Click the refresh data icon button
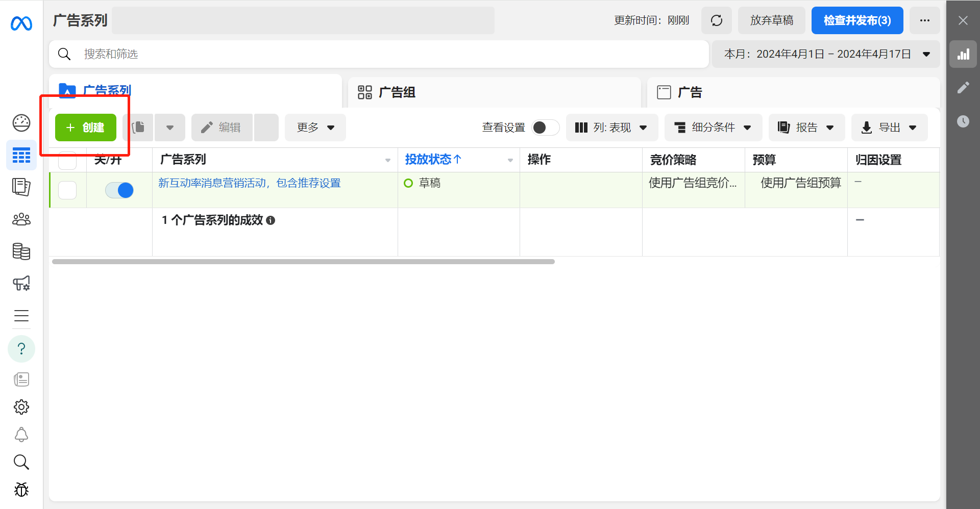Screen dimensions: 980x509 point(716,20)
